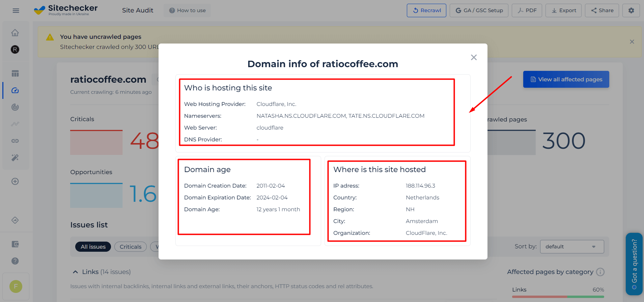Click View all affected pages

pos(566,79)
